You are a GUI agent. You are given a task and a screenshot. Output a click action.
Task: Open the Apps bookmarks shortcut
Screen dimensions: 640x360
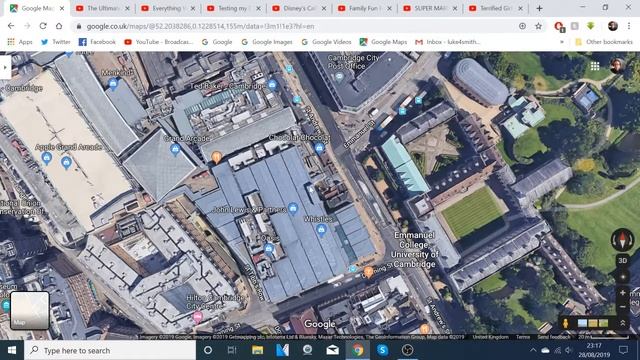point(20,42)
